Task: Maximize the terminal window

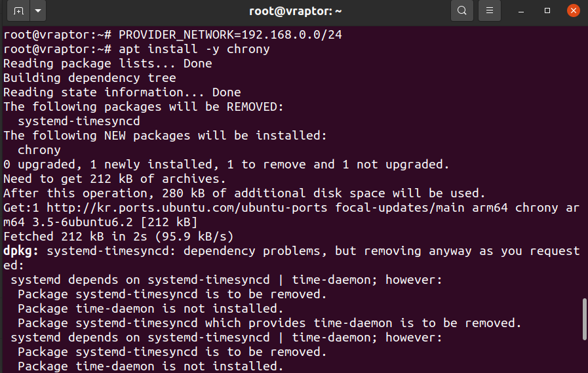Action: (x=547, y=11)
